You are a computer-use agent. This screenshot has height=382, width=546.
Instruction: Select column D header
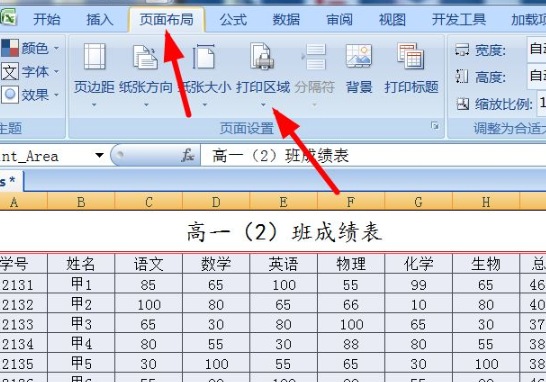click(216, 202)
